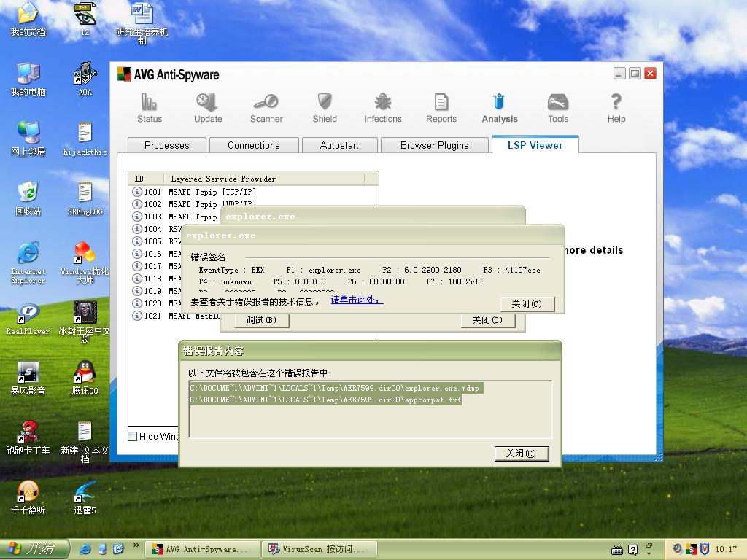The width and height of the screenshot is (747, 560).
Task: Toggle the Hide Windows checkbox
Action: click(133, 436)
